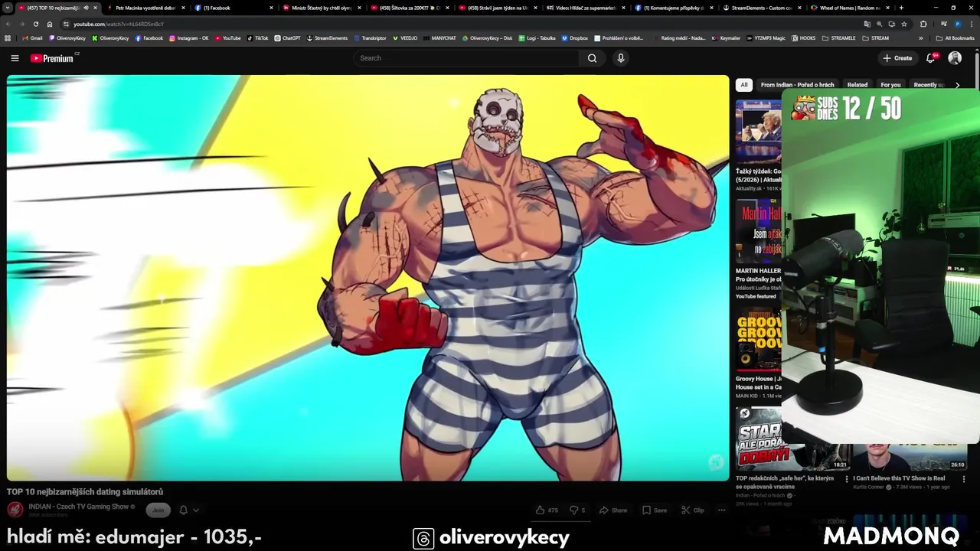Open Chrome extensions puzzle icon

tap(923, 24)
